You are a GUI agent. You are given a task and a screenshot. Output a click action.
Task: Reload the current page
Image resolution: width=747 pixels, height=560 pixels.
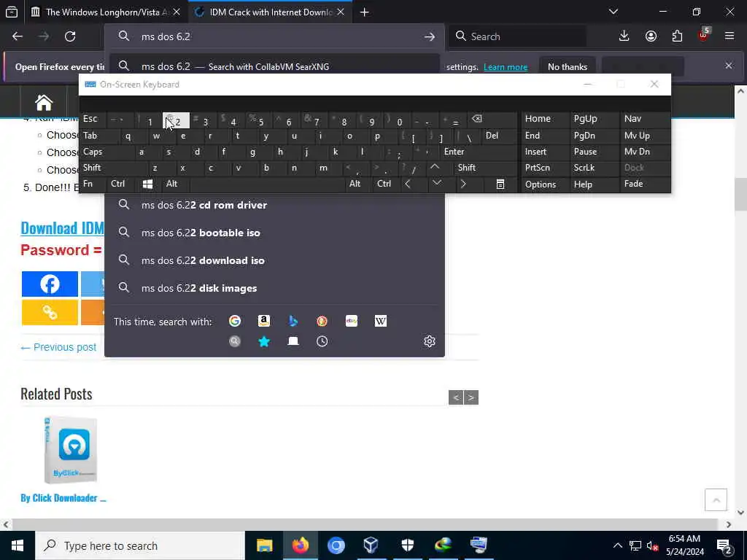coord(70,36)
